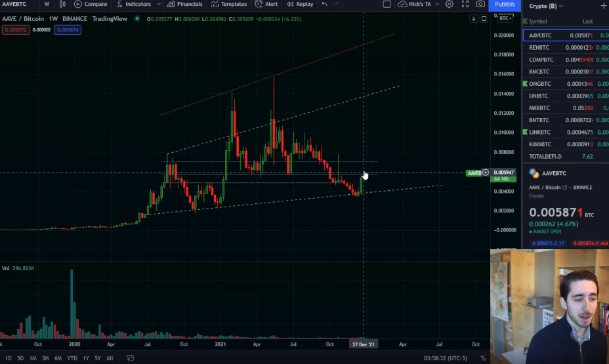The width and height of the screenshot is (609, 364).
Task: Create a new Alert
Action: click(x=267, y=5)
